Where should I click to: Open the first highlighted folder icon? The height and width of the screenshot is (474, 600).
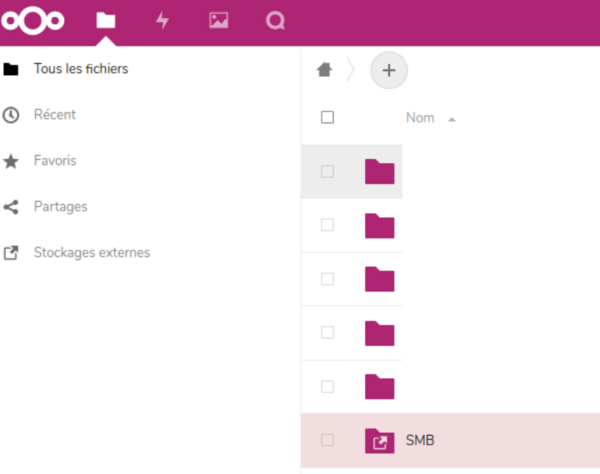click(380, 171)
